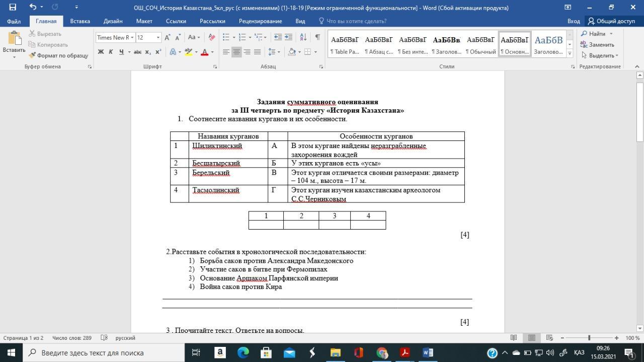Click the Format Painter (Формат по образцу) button
Viewport: 644px width, 362px height.
click(x=58, y=55)
